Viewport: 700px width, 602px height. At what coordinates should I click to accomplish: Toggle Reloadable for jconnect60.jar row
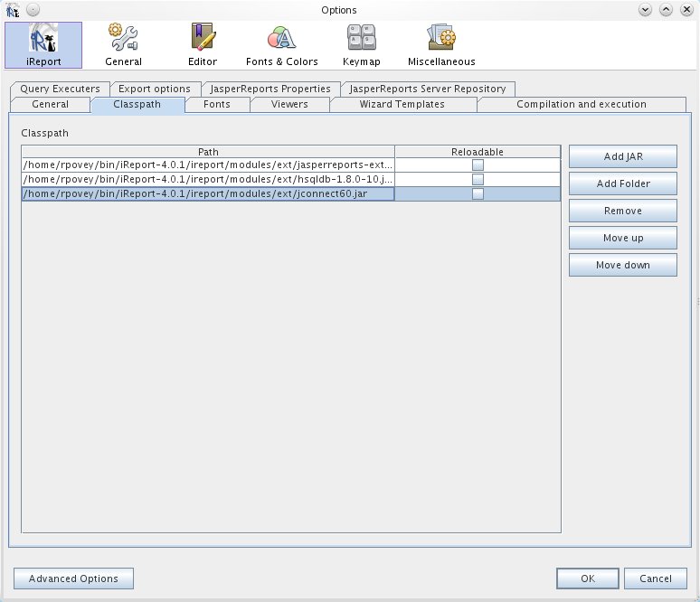[x=478, y=193]
